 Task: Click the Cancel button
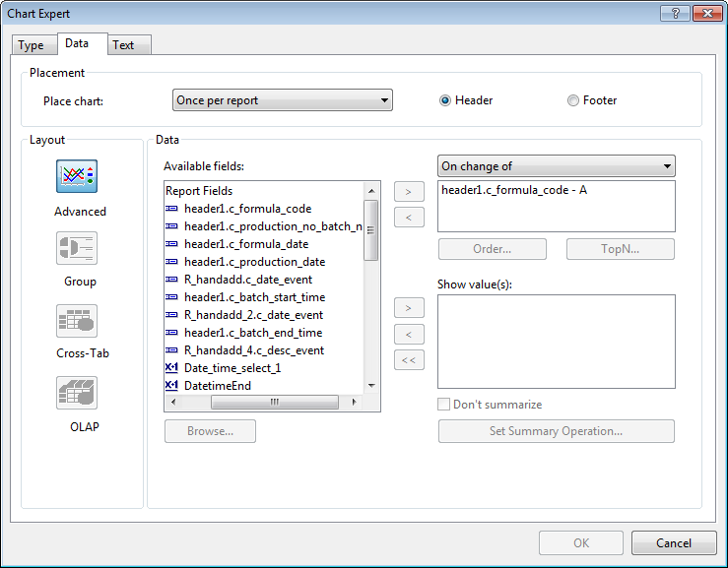[674, 543]
